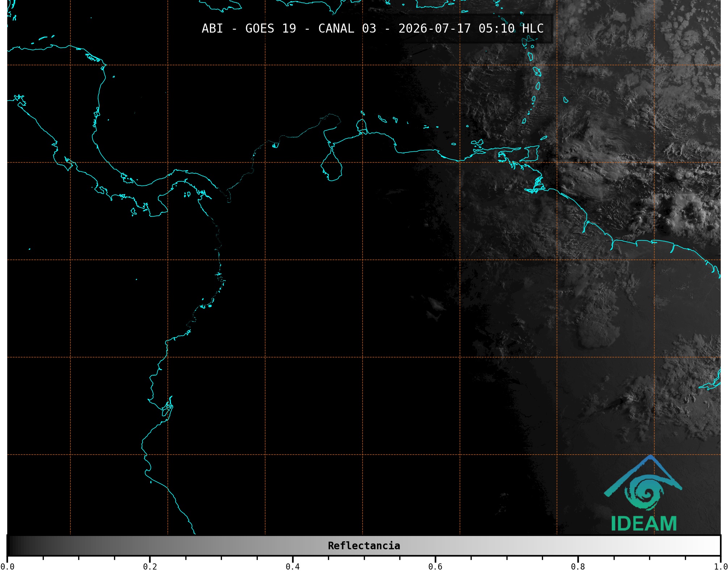Screen dimensions: 728x571
Task: Select the 0.2 colorbar tick label
Action: point(150,566)
